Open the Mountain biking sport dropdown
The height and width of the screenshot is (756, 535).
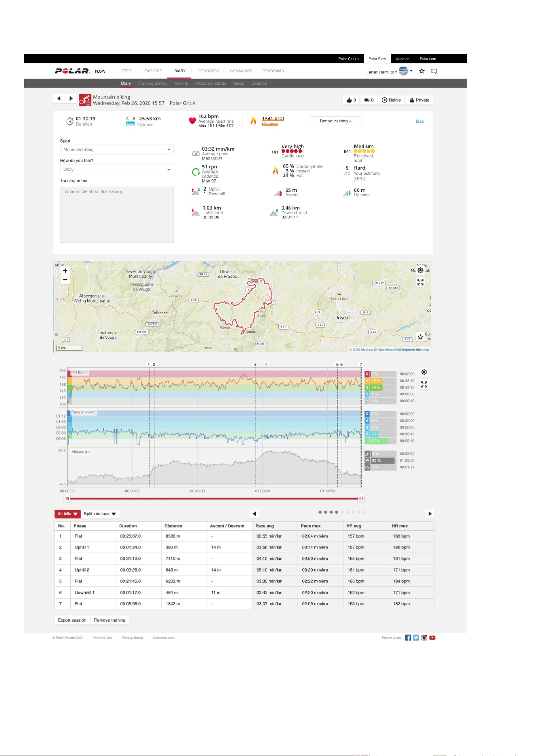click(117, 150)
